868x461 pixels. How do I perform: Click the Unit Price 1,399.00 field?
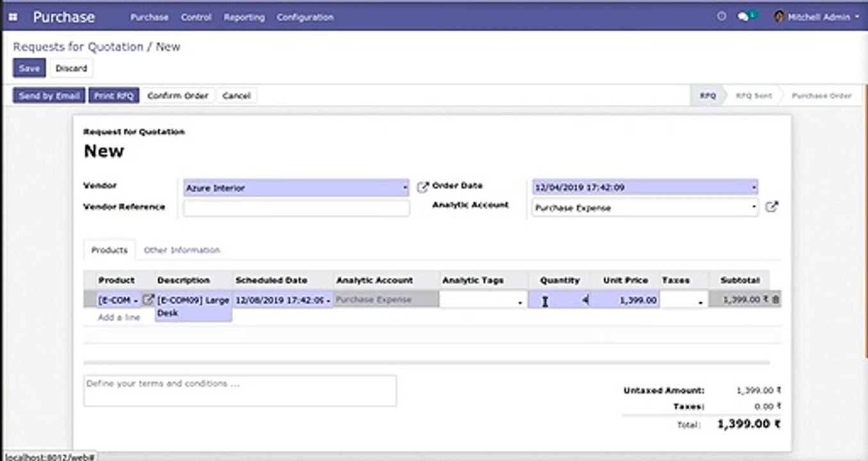[625, 300]
